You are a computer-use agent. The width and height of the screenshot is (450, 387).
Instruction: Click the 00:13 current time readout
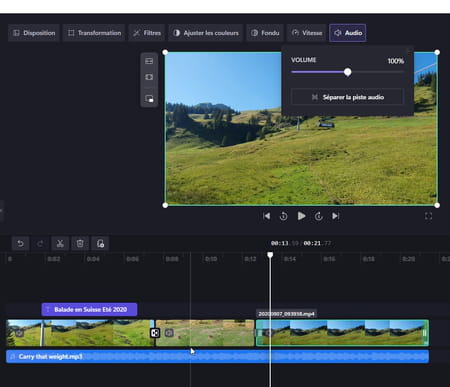pos(279,243)
